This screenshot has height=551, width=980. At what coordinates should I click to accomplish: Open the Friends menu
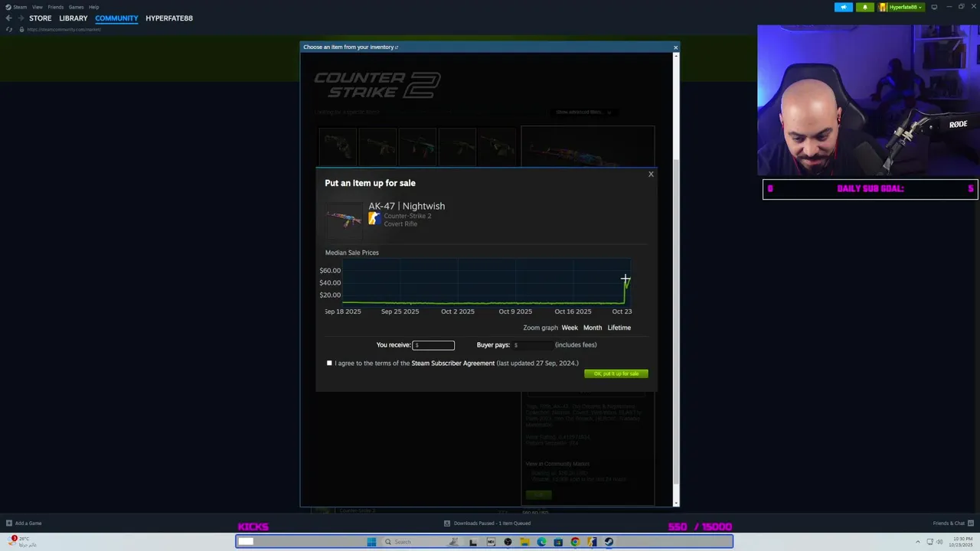pyautogui.click(x=56, y=7)
